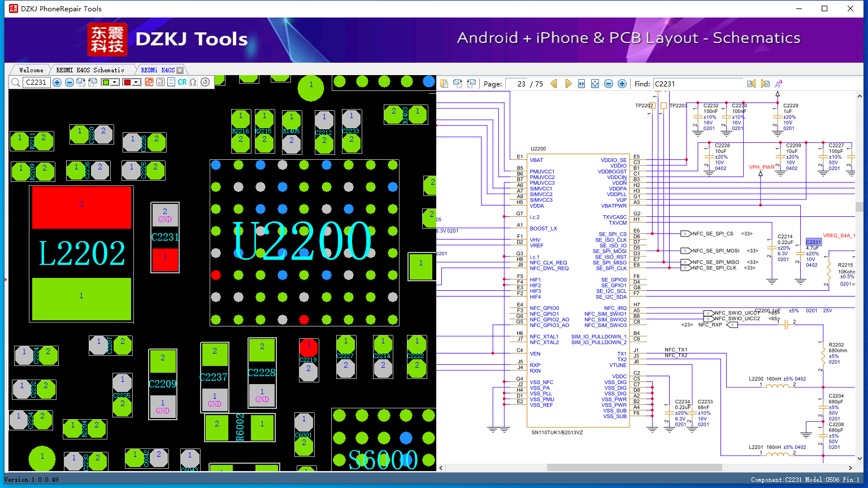Click the red overlapping-squares icon in PCB toolbar
This screenshot has height=488, width=868.
[149, 82]
